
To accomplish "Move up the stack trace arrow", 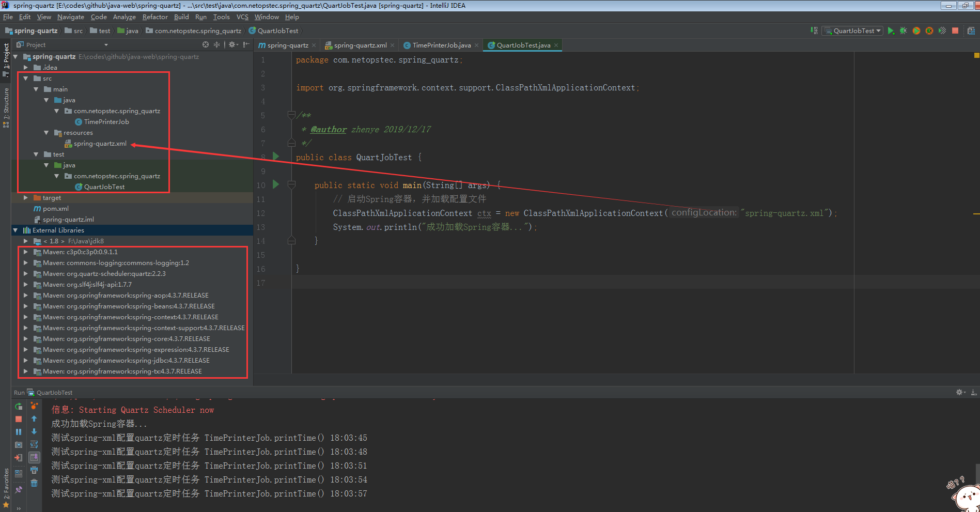I will coord(34,419).
